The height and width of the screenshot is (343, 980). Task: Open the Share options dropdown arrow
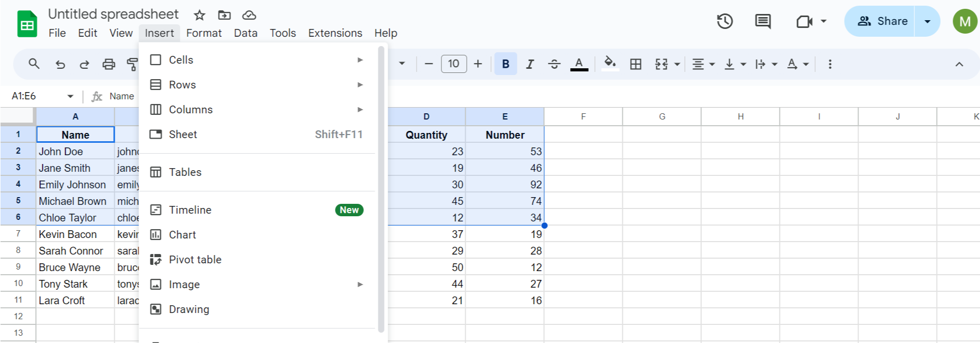coord(927,21)
